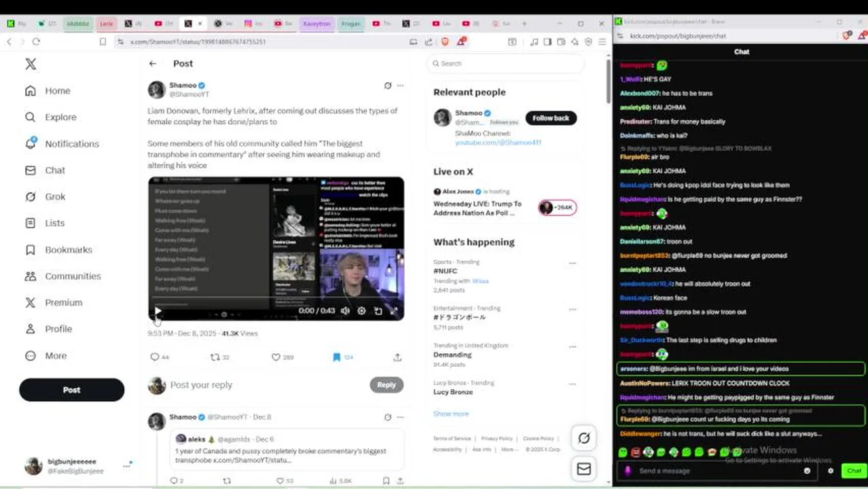Reload the page in the browser toolbar
The image size is (868, 489).
[x=36, y=41]
